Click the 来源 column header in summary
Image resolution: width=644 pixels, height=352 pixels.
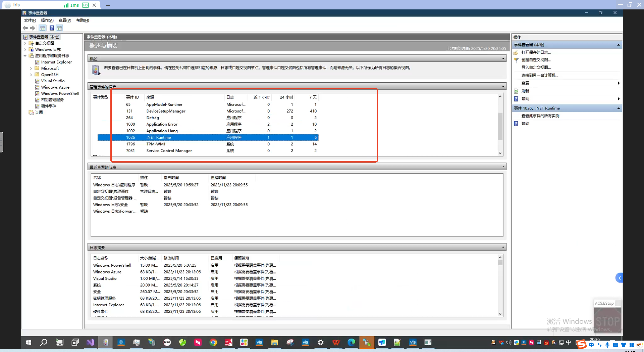click(184, 97)
